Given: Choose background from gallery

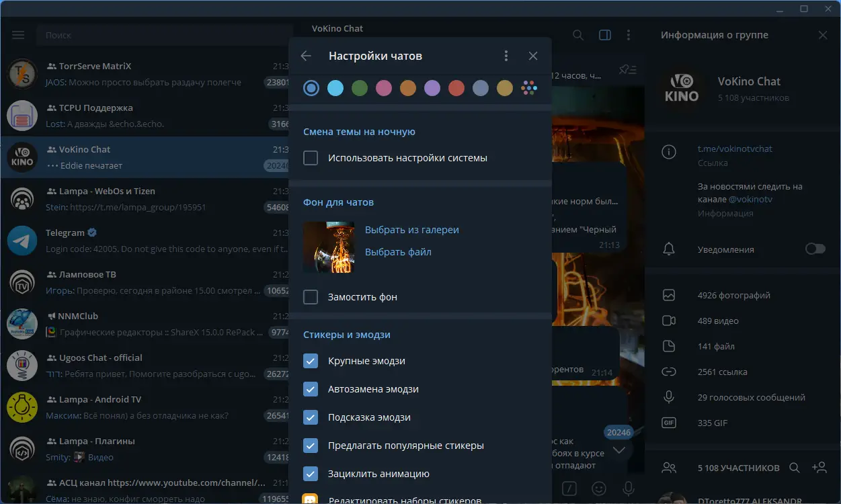Looking at the screenshot, I should pyautogui.click(x=412, y=230).
